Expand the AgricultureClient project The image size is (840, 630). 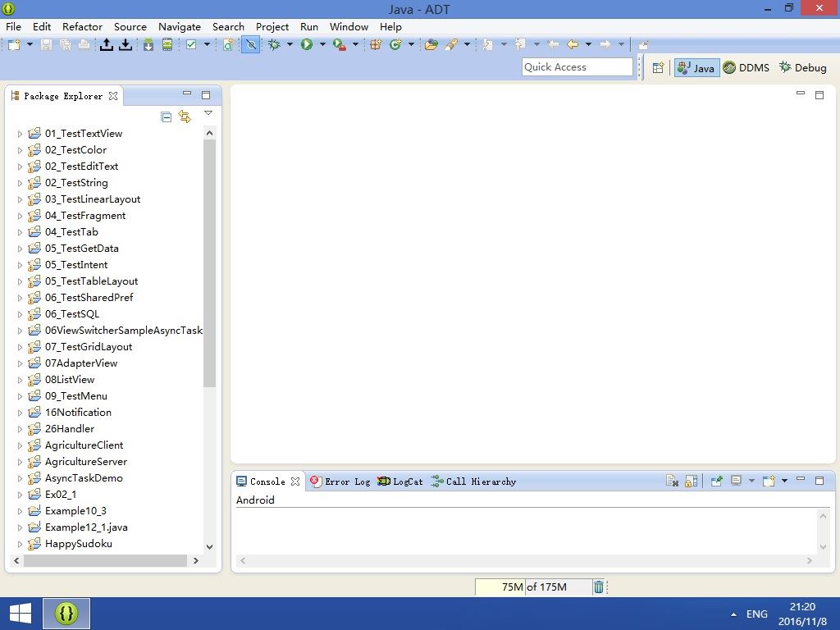20,445
